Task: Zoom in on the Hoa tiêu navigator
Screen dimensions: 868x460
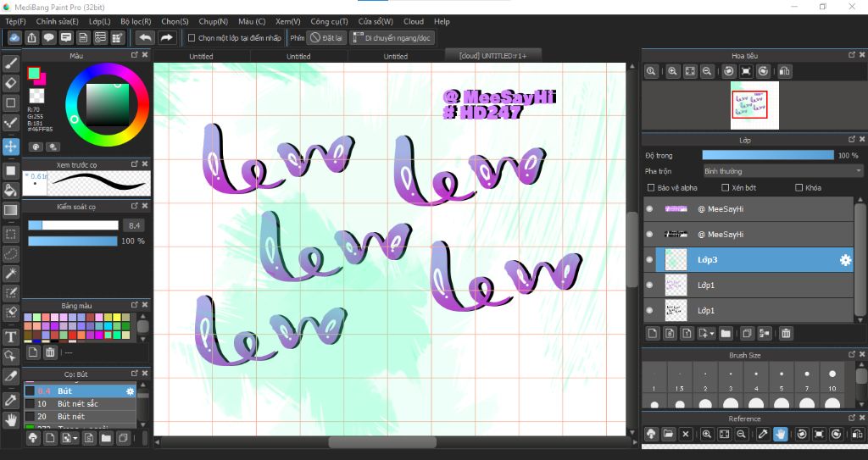Action: [x=672, y=71]
